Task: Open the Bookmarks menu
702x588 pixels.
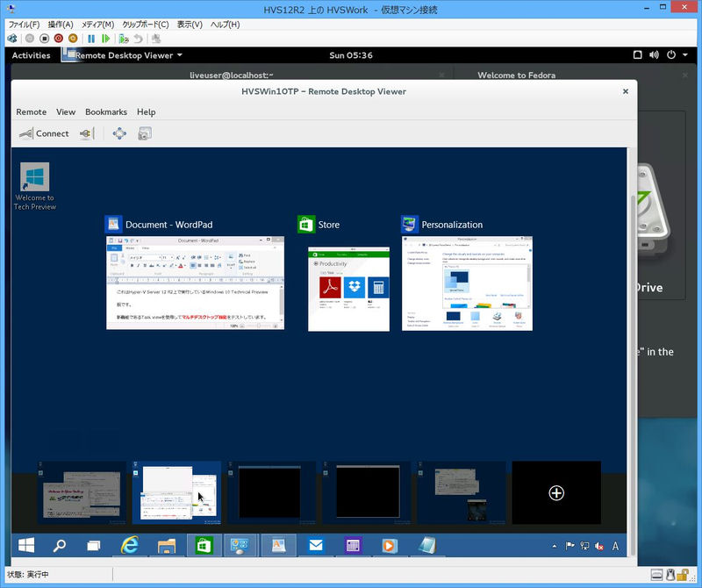Action: [x=106, y=112]
